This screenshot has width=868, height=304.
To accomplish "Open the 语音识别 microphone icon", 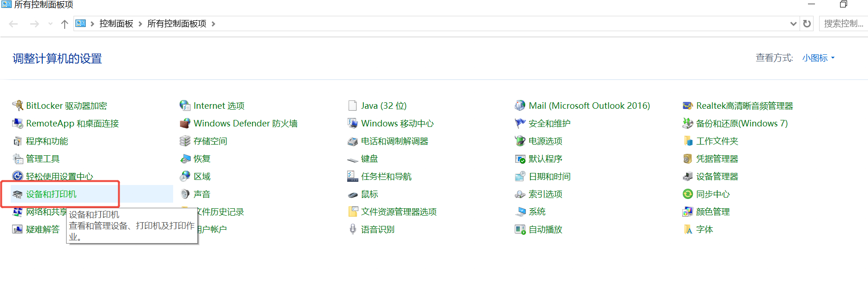I will (353, 229).
